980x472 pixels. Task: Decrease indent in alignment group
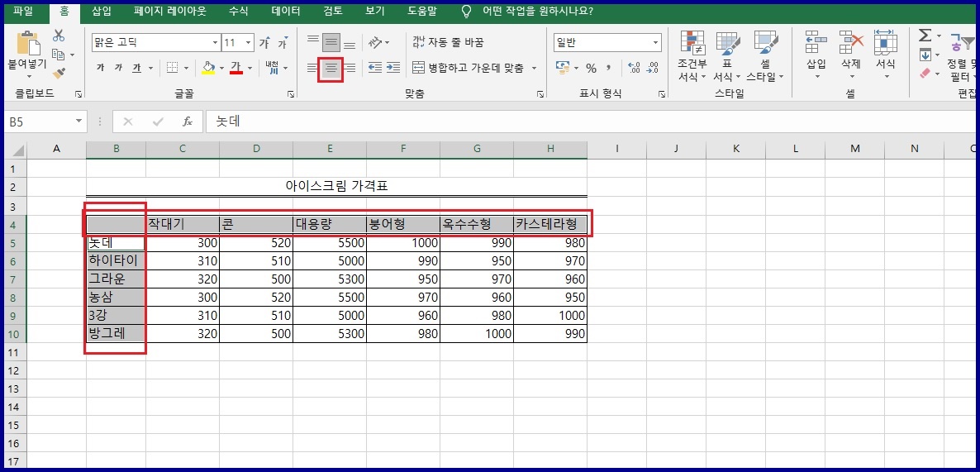click(x=375, y=68)
